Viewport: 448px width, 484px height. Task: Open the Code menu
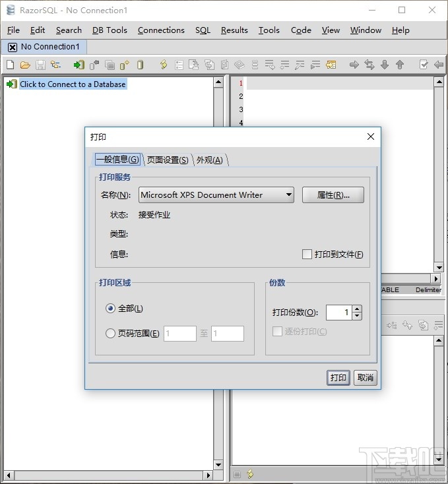[301, 30]
